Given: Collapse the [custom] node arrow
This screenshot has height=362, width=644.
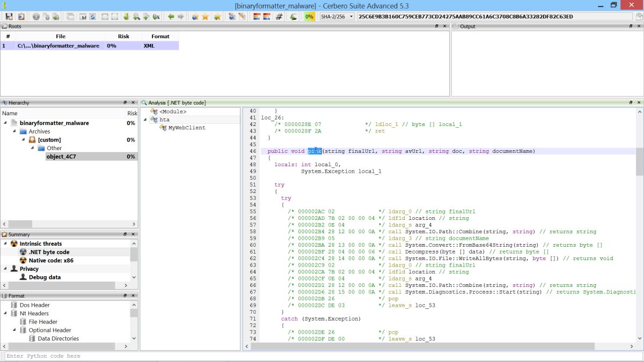Looking at the screenshot, I should click(24, 139).
